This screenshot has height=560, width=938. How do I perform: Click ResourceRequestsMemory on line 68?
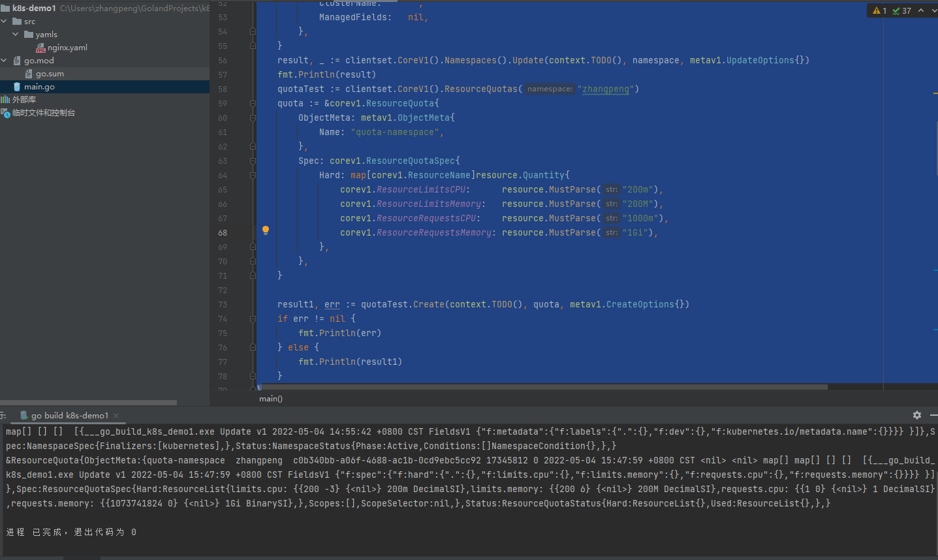tap(434, 233)
